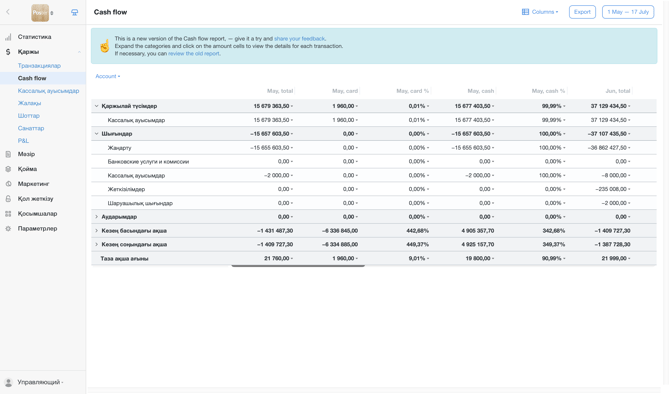Click the user avatar icon at bottom
Viewport: 670px width, 394px height.
8,382
